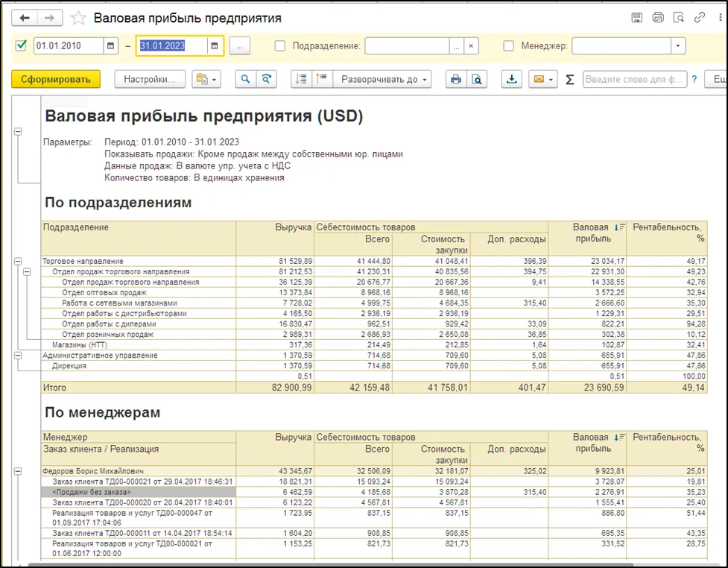The image size is (728, 568).
Task: Open print preview icon
Action: click(476, 79)
